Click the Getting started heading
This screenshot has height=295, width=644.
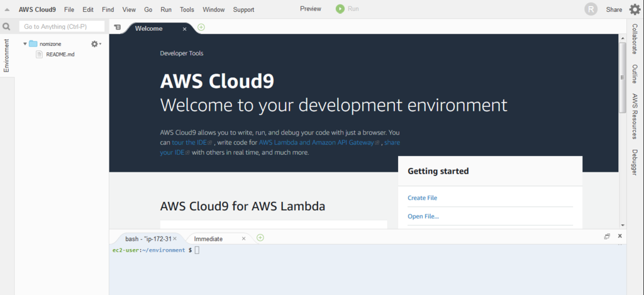tap(438, 171)
